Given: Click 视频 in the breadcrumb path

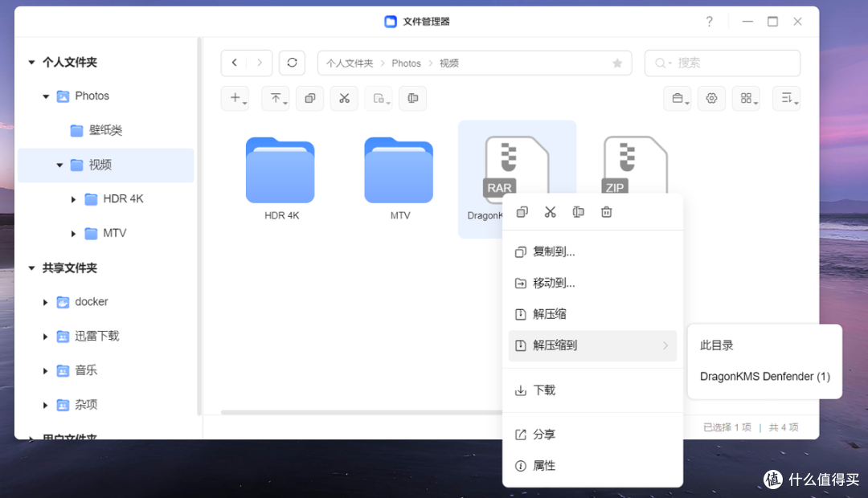Looking at the screenshot, I should coord(449,63).
